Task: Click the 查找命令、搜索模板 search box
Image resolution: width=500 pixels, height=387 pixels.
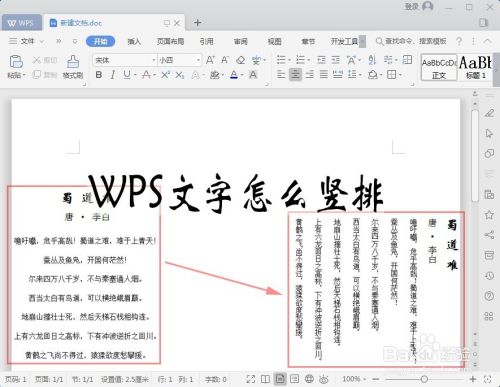Action: coord(411,41)
